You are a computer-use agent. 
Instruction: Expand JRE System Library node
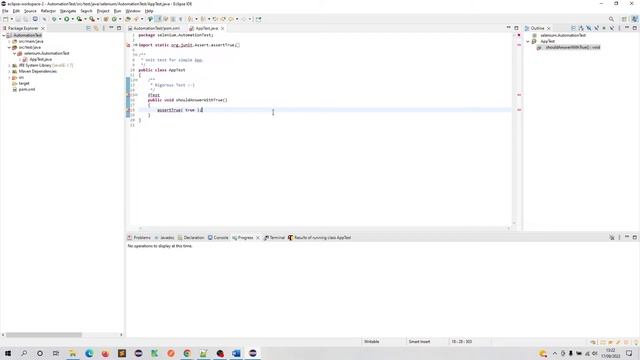tap(9, 65)
